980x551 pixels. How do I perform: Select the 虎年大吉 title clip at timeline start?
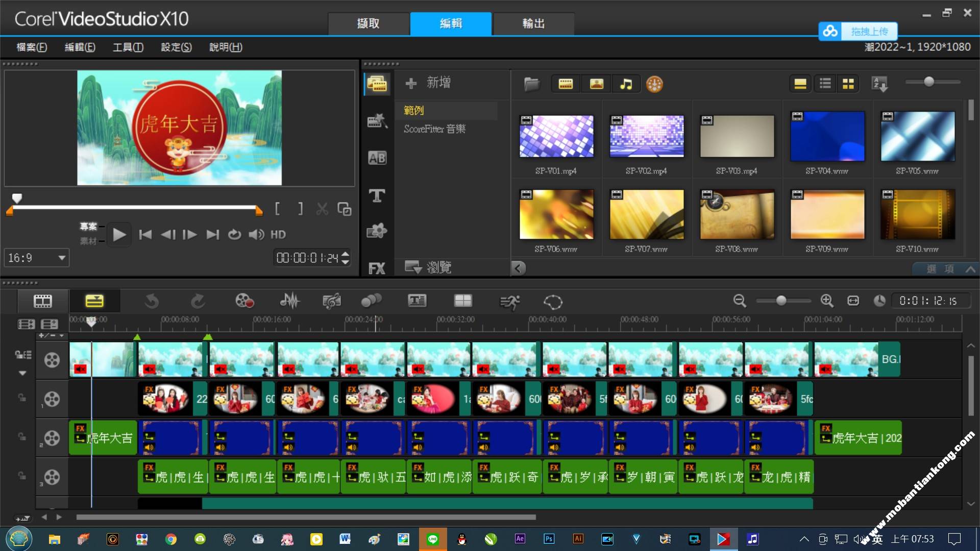point(103,438)
